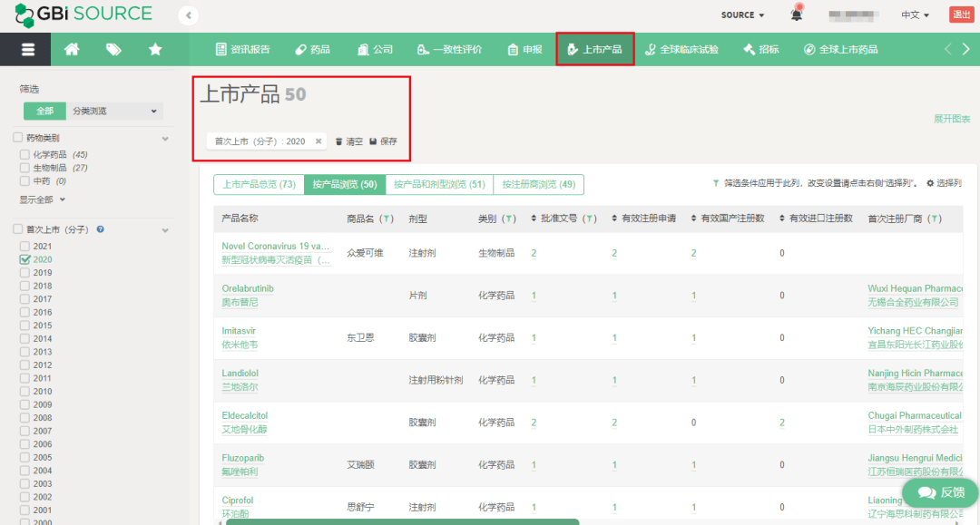Check the 生物制品 checkbox
The height and width of the screenshot is (525, 980).
(x=24, y=168)
